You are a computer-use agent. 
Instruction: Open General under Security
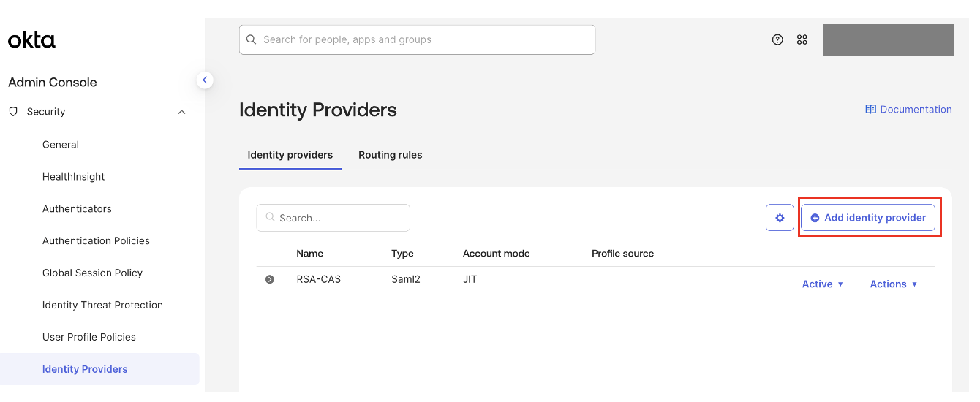click(61, 145)
